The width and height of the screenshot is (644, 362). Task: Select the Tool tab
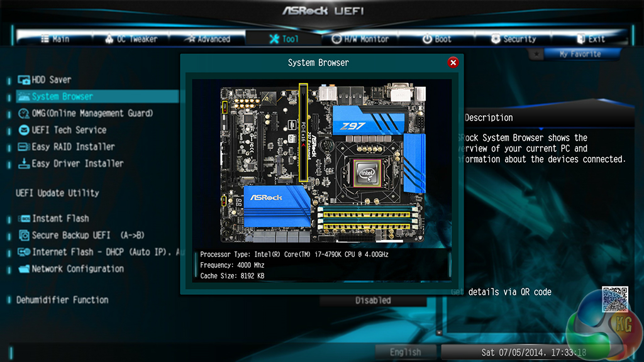(x=284, y=39)
